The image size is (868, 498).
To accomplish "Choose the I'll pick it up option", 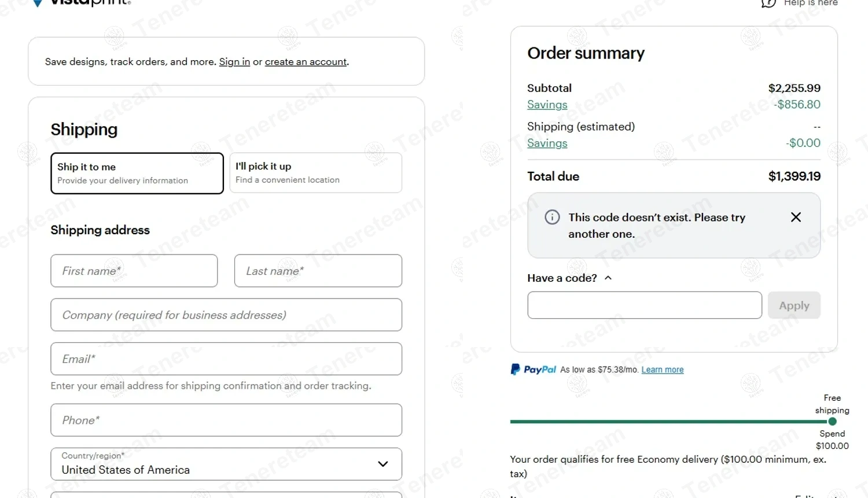I will click(x=315, y=173).
